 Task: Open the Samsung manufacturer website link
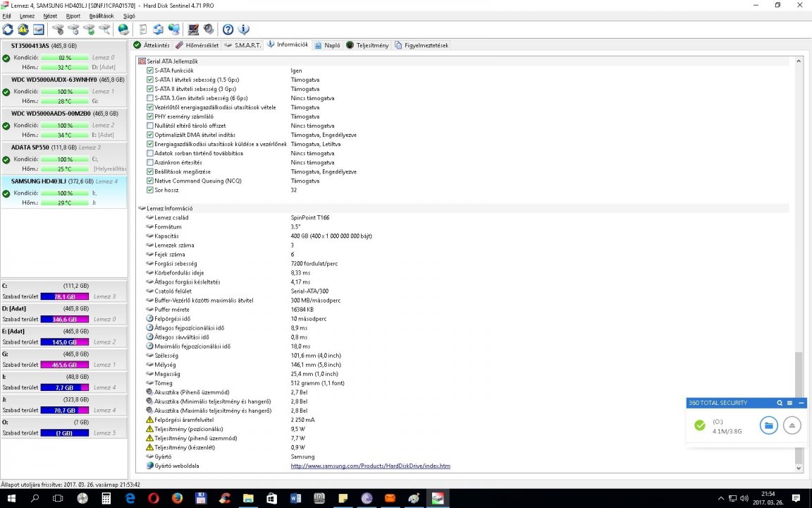pyautogui.click(x=370, y=466)
